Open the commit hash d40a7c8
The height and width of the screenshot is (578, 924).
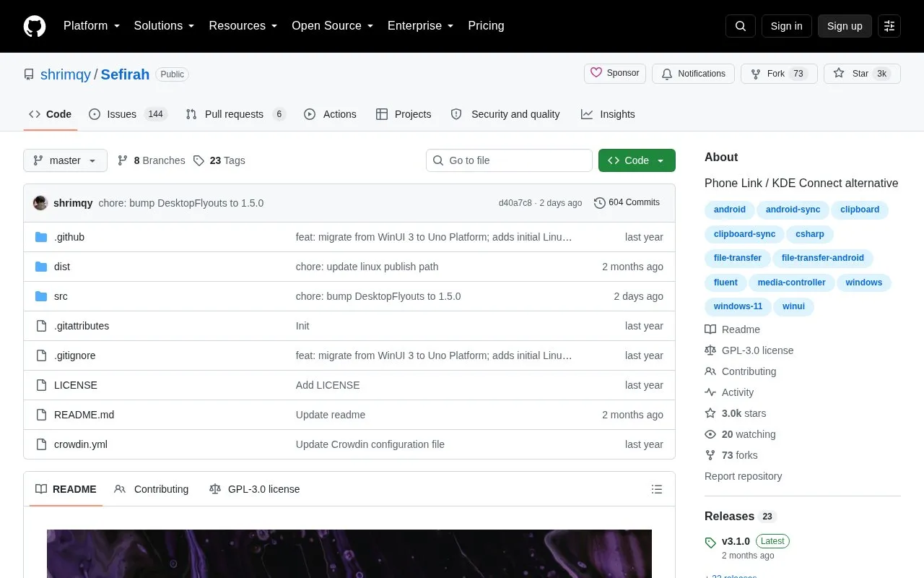click(x=515, y=203)
